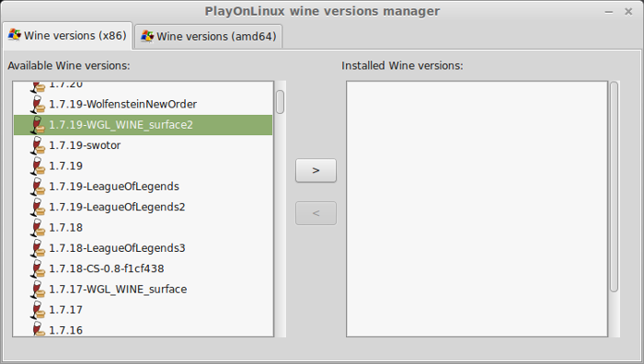This screenshot has height=364, width=644.
Task: Click the available versions scrollbar thumb
Action: pyautogui.click(x=280, y=102)
